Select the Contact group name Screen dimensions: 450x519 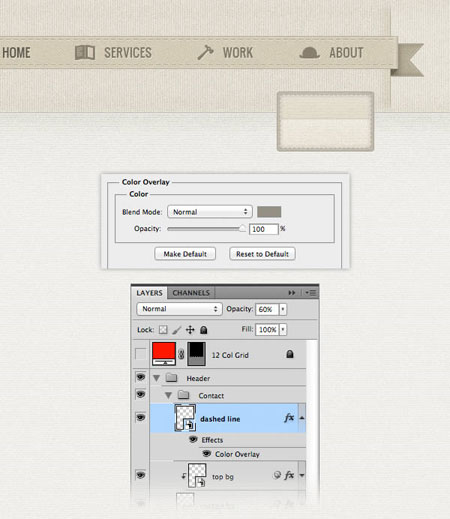[211, 396]
